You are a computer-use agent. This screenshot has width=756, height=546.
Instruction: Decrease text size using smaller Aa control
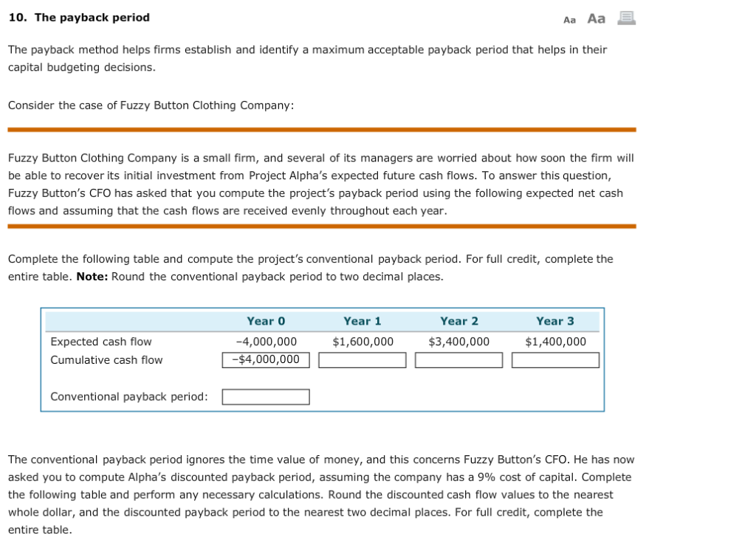[568, 19]
